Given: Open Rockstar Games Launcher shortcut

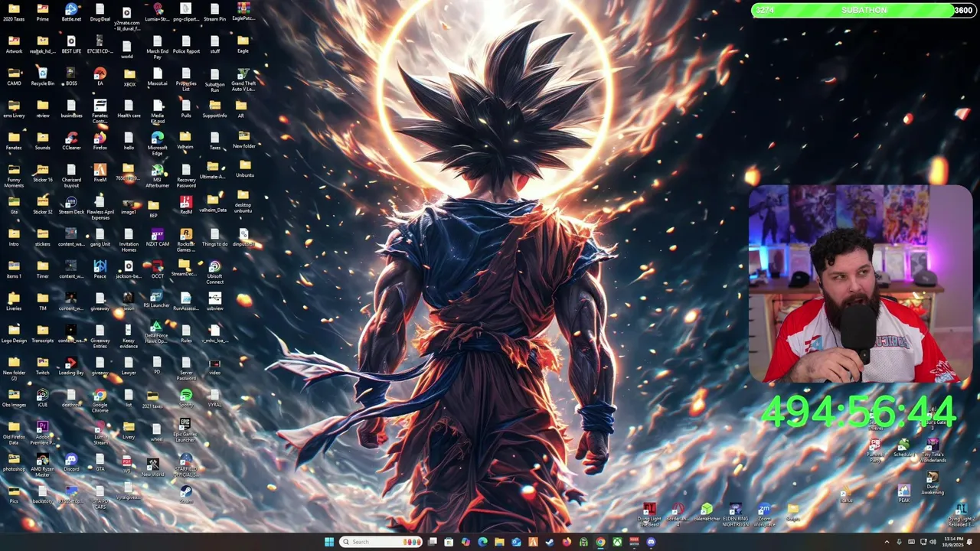Looking at the screenshot, I should coord(186,240).
